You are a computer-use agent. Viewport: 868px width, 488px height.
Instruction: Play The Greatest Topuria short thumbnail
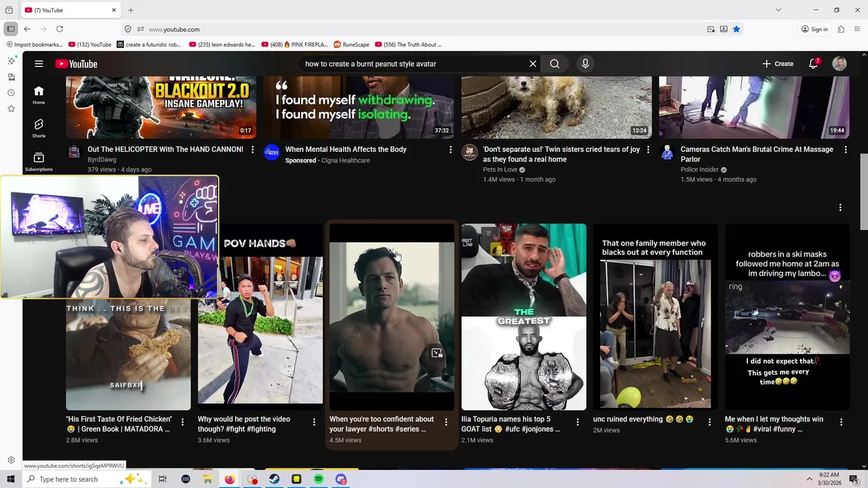click(524, 317)
